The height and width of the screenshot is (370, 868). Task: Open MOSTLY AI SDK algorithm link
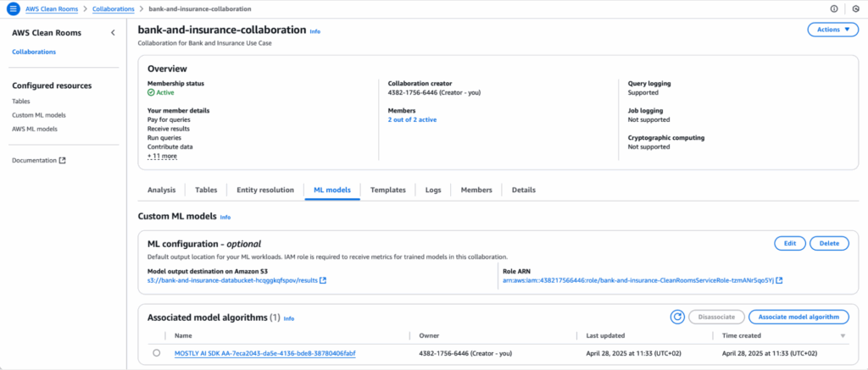coord(264,353)
